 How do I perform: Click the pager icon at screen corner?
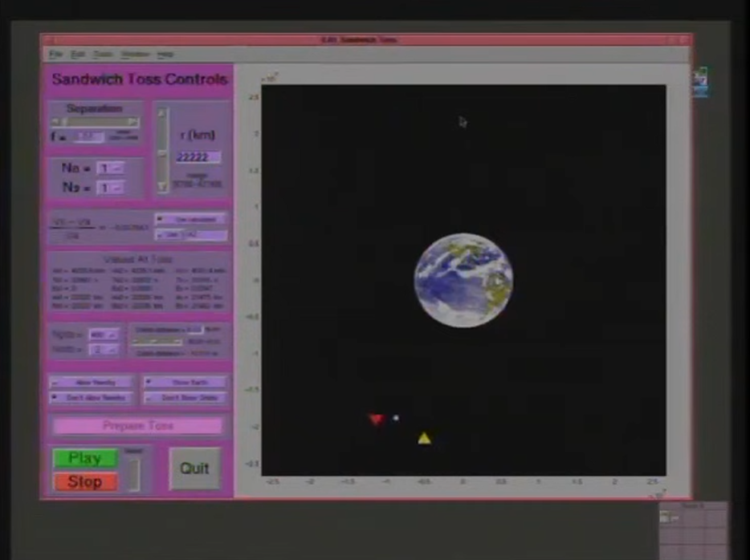669,517
